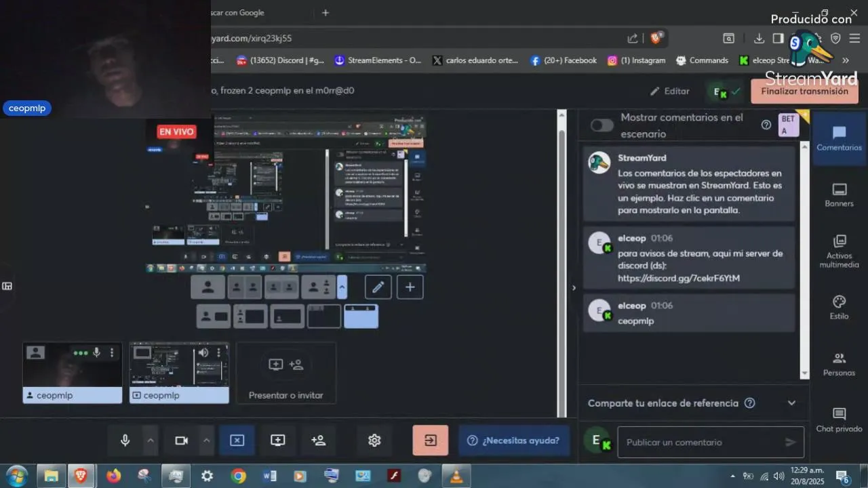Collapse the right side panel arrow
Screen dimensions: 868x488
pyautogui.click(x=574, y=287)
